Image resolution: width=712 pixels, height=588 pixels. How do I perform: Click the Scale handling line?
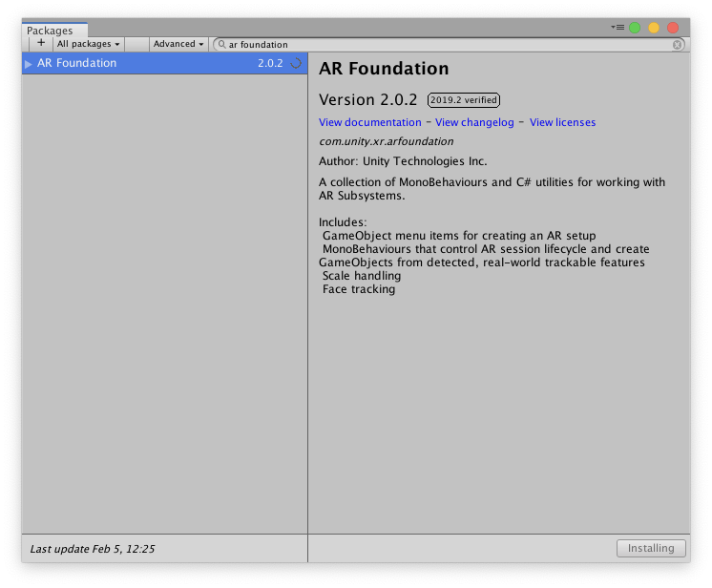point(362,276)
